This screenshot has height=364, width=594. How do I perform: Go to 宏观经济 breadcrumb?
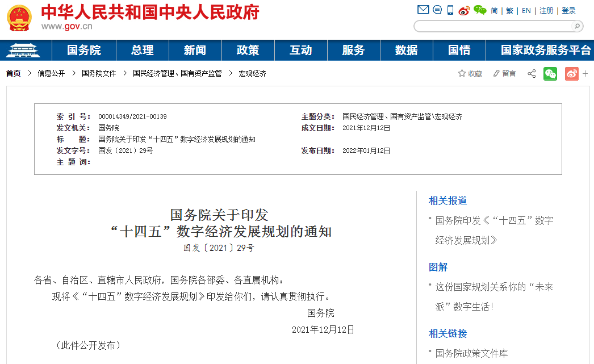tap(252, 73)
